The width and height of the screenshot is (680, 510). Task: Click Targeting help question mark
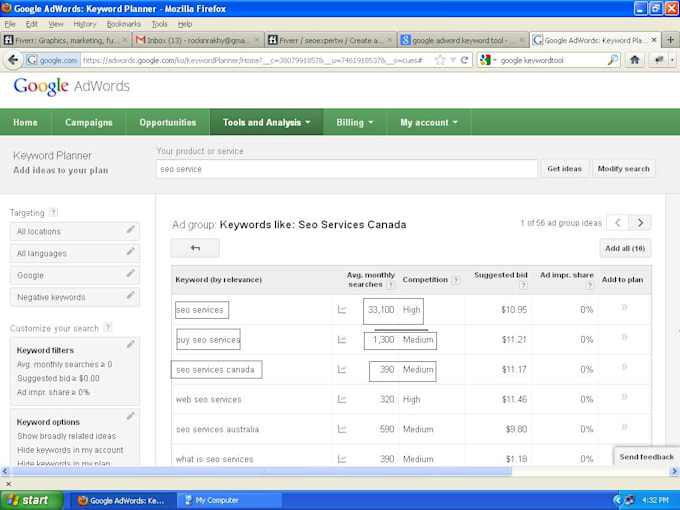[x=53, y=212]
